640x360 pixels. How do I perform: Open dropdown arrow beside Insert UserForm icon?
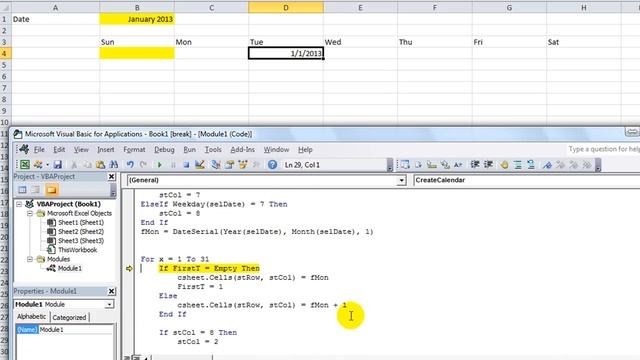[x=47, y=164]
